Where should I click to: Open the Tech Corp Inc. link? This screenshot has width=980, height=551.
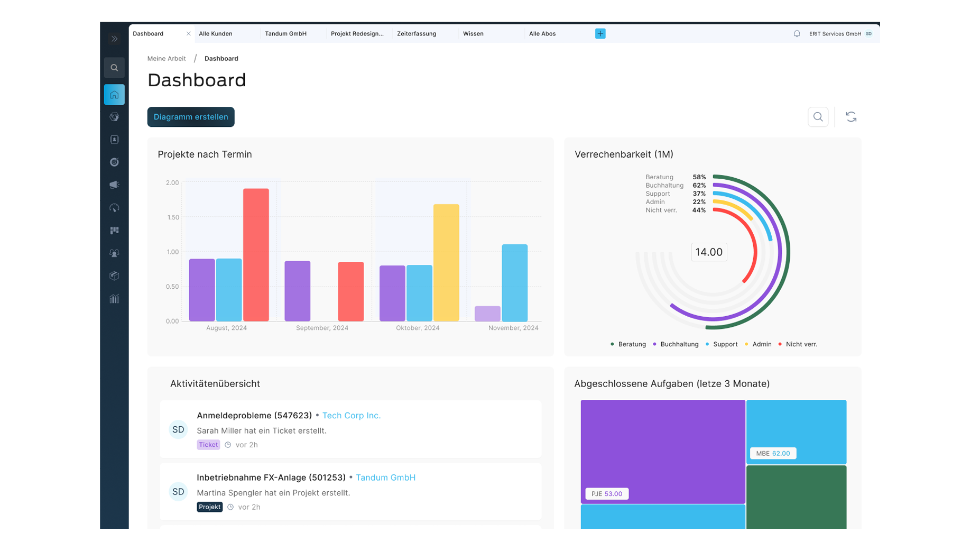(x=352, y=416)
